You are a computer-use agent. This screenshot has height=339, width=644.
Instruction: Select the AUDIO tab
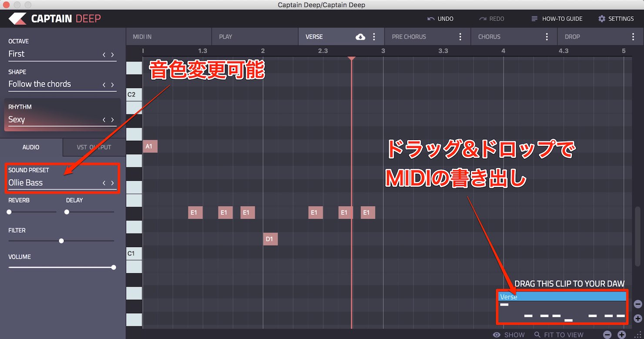point(31,147)
